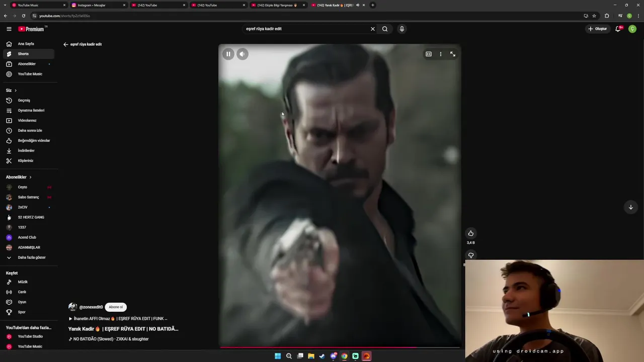Open Spor under Keşfet

tap(29, 312)
